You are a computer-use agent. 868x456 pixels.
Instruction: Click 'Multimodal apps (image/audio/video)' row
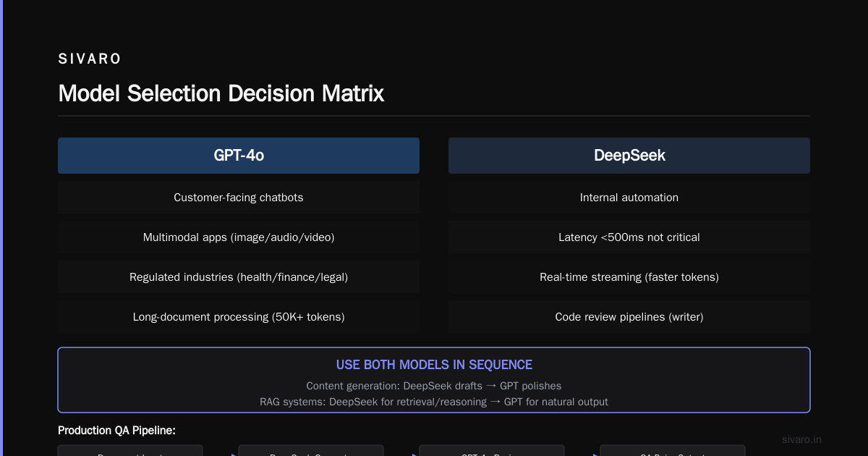pyautogui.click(x=239, y=237)
